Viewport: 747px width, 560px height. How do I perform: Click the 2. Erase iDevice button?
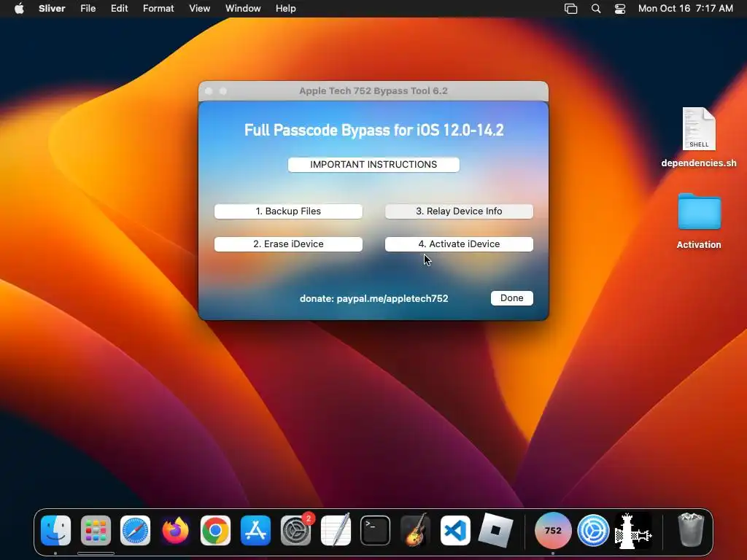point(288,244)
